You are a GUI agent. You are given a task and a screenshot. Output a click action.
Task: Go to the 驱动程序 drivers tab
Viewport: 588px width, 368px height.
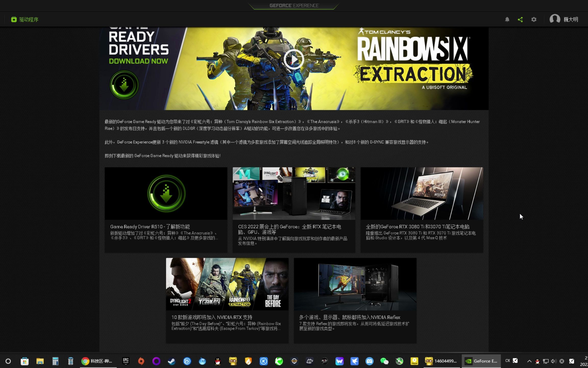click(25, 19)
